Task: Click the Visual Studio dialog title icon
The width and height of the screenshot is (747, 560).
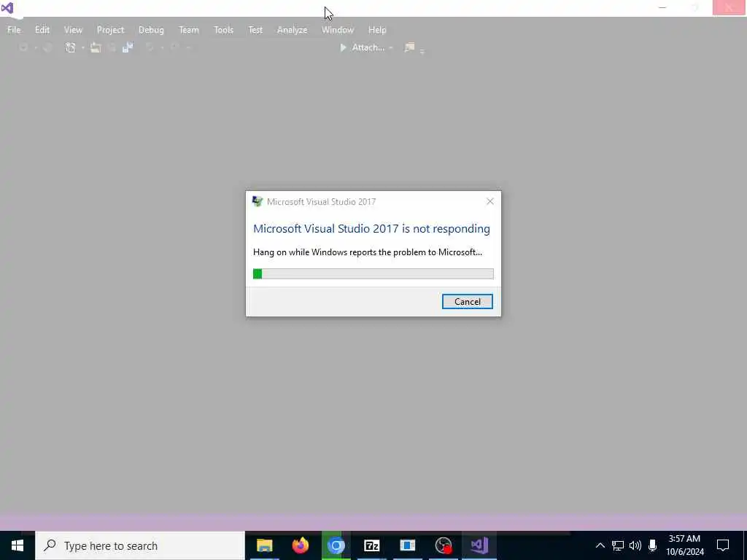Action: point(258,201)
